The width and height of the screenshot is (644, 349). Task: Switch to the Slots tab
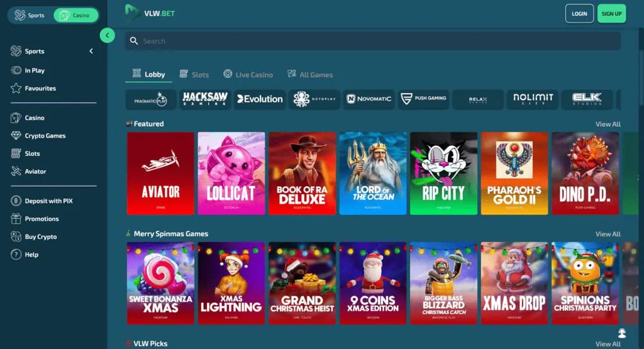tap(194, 74)
